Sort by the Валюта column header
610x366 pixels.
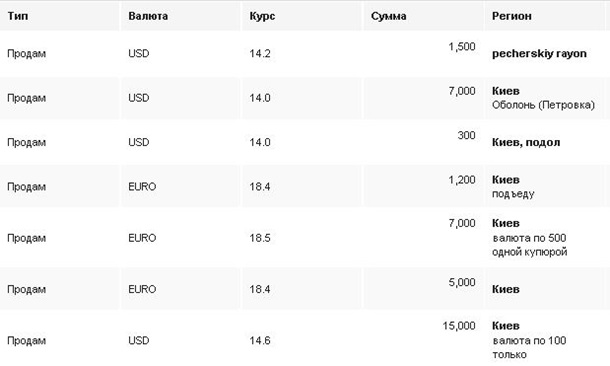tap(148, 16)
